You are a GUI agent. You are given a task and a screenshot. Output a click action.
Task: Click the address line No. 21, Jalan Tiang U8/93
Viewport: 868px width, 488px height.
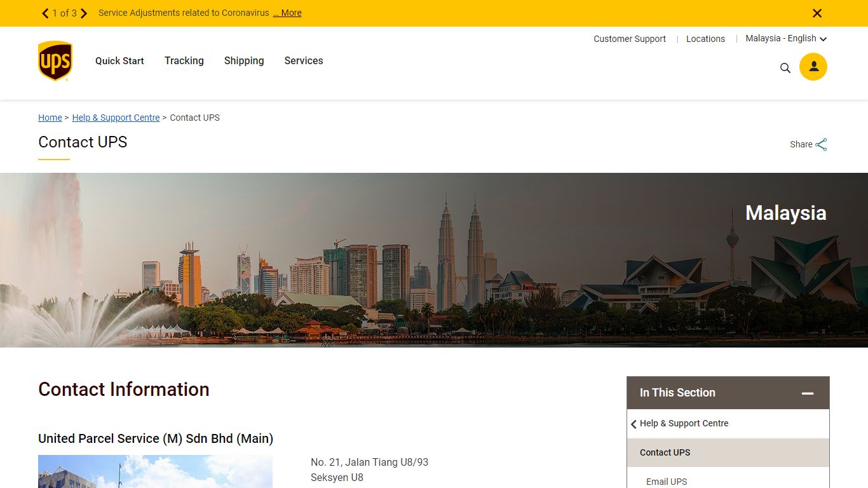[x=370, y=463]
